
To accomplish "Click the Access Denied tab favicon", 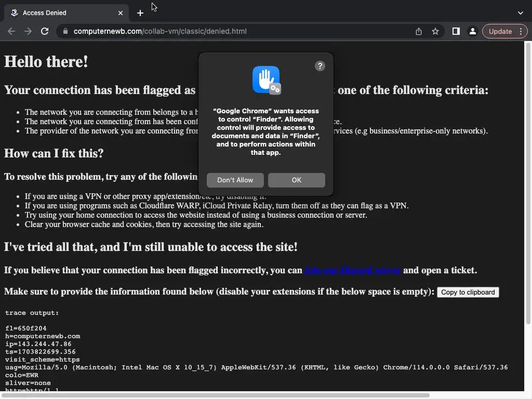I will [14, 12].
